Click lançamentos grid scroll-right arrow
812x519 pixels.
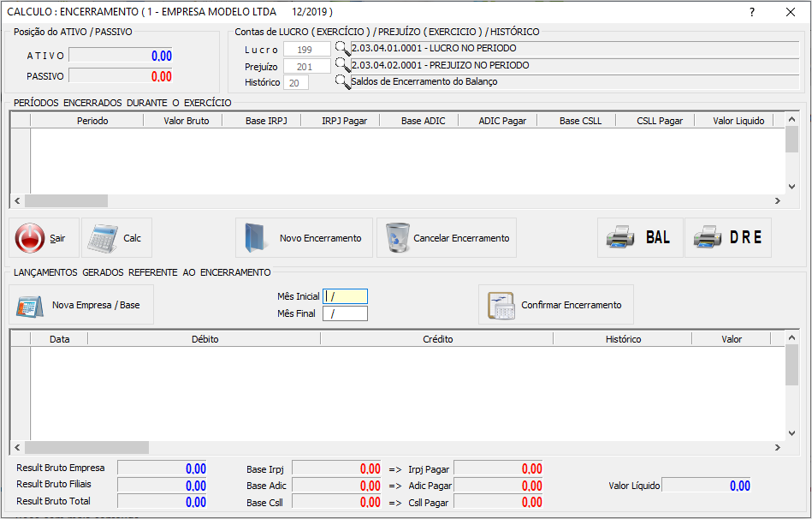pyautogui.click(x=777, y=447)
